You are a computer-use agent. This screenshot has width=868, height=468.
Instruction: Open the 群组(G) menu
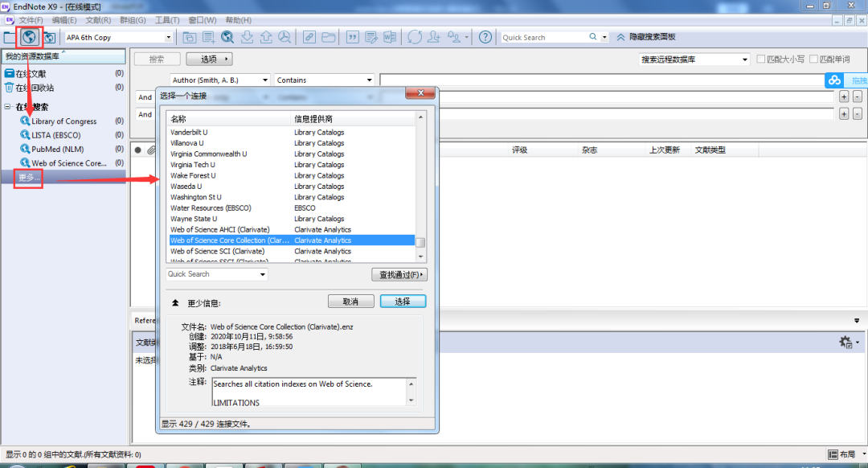click(133, 20)
